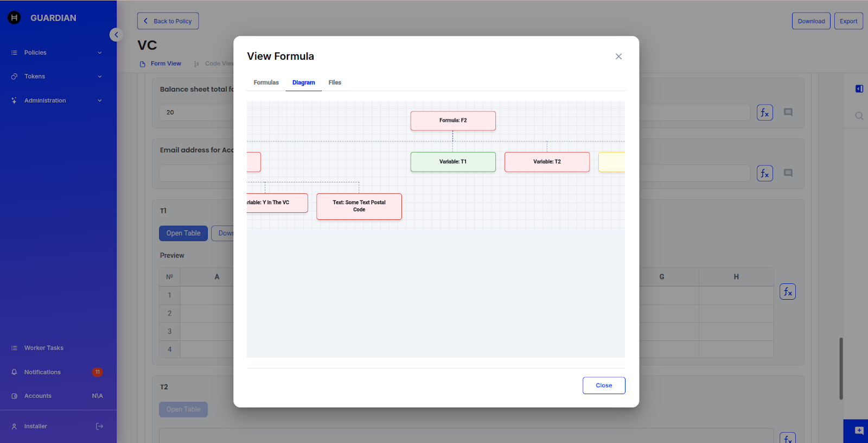Click the Installer logout icon
The width and height of the screenshot is (868, 443).
coord(99,426)
